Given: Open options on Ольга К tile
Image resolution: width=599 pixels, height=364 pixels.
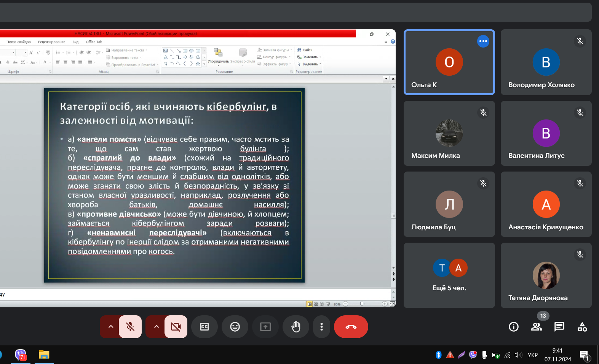Looking at the screenshot, I should [x=483, y=41].
